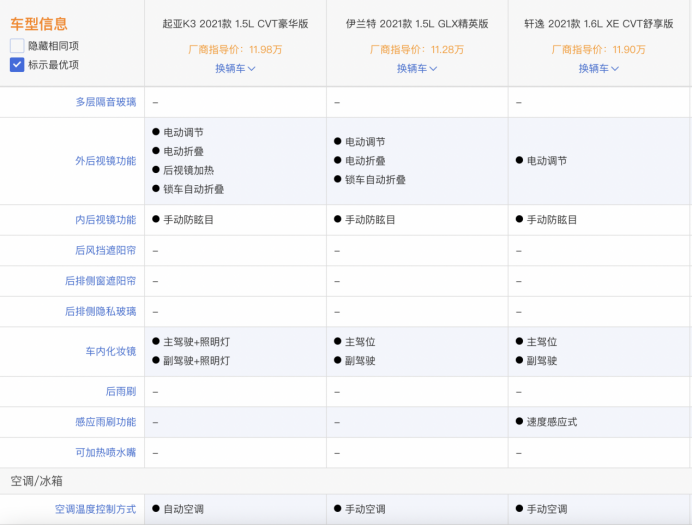Select the 起亚K3 2021款 1.5L CVT豪华版 title
This screenshot has height=525, width=693.
235,24
